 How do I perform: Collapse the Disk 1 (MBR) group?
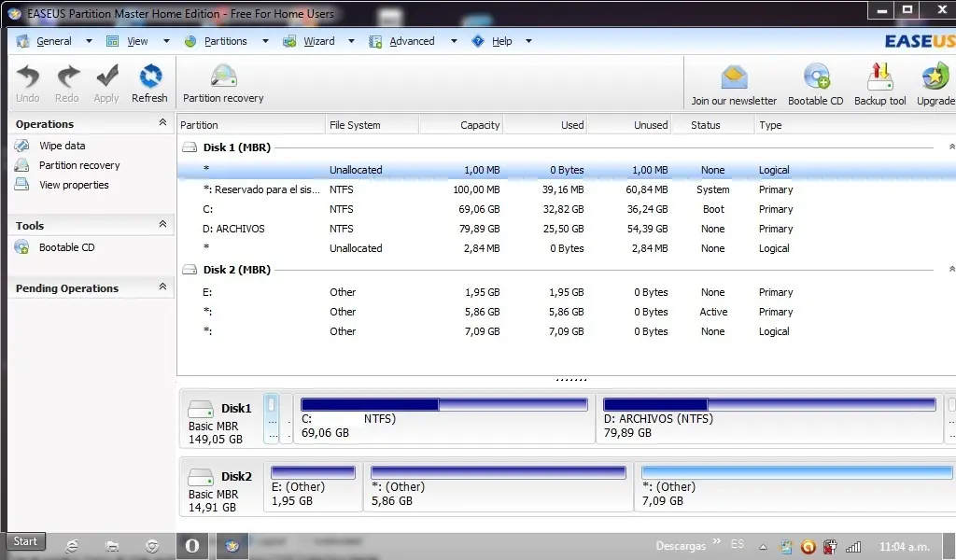coord(951,147)
